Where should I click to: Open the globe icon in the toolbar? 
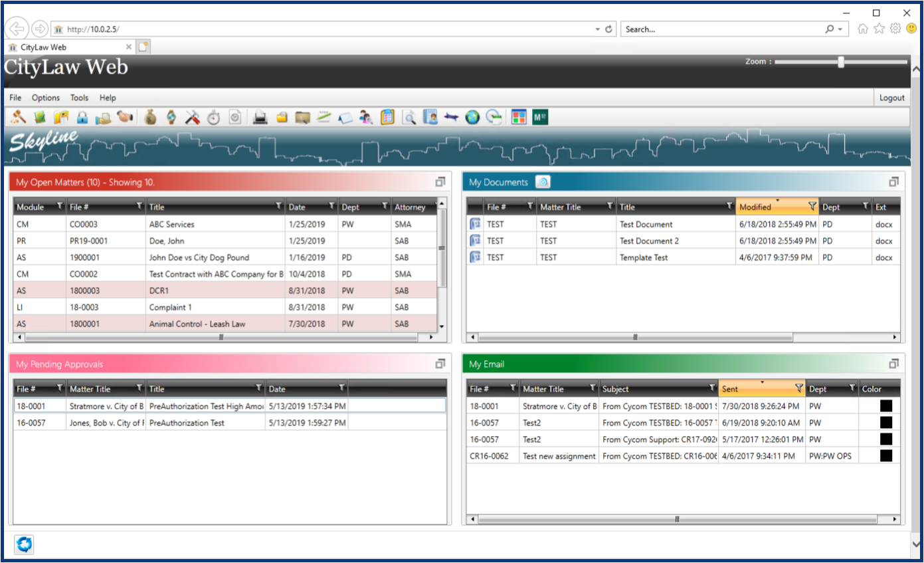click(472, 117)
